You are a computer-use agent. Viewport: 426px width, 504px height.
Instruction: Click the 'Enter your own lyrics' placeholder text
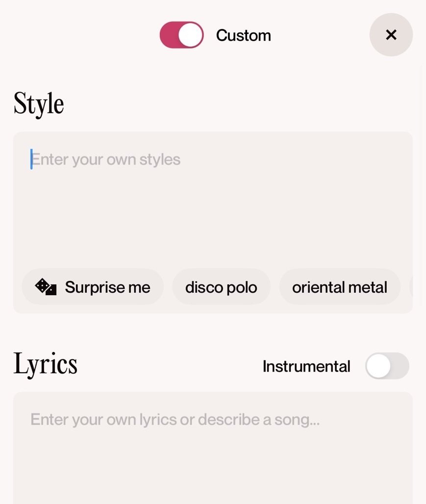click(x=175, y=420)
